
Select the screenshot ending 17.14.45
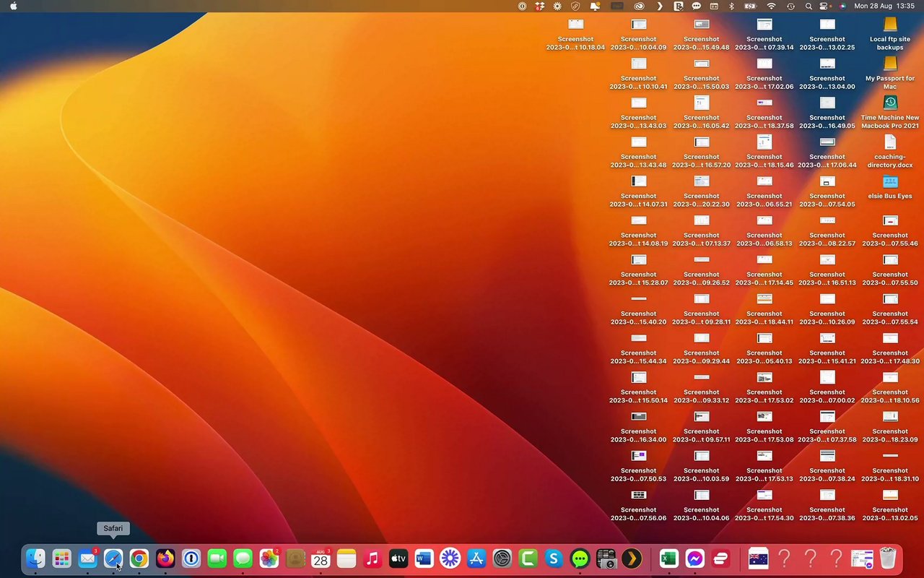(x=764, y=269)
